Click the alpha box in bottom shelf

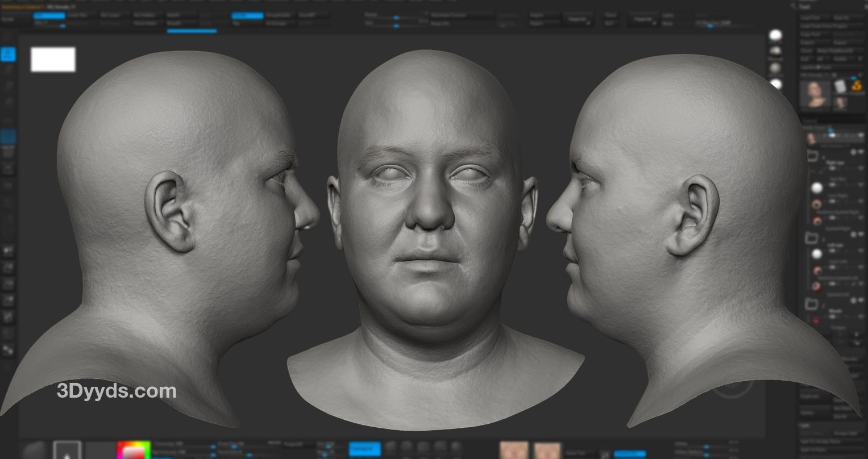tap(67, 451)
